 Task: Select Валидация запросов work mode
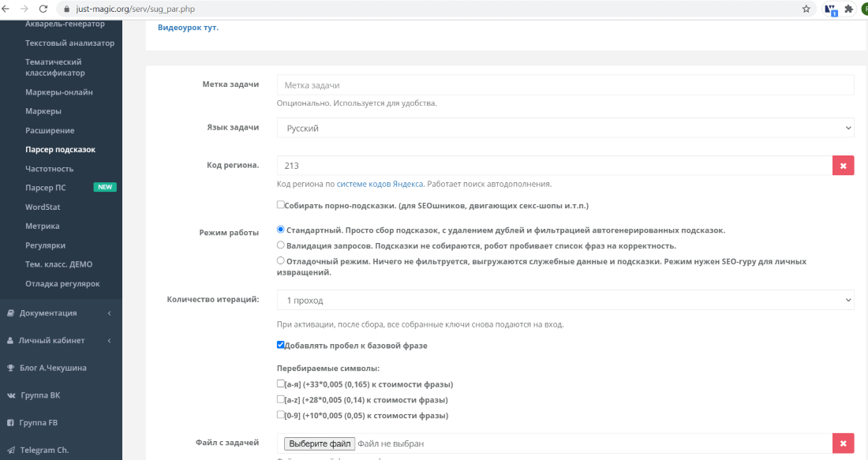(281, 245)
